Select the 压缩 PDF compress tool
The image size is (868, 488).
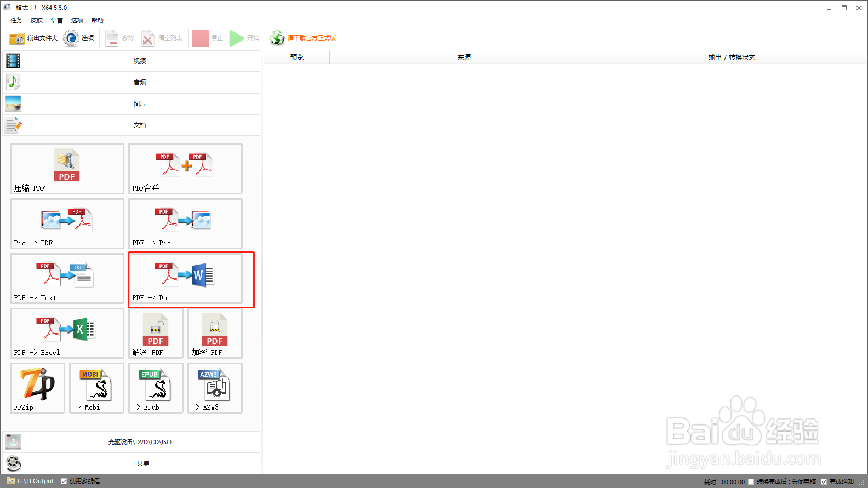[67, 169]
